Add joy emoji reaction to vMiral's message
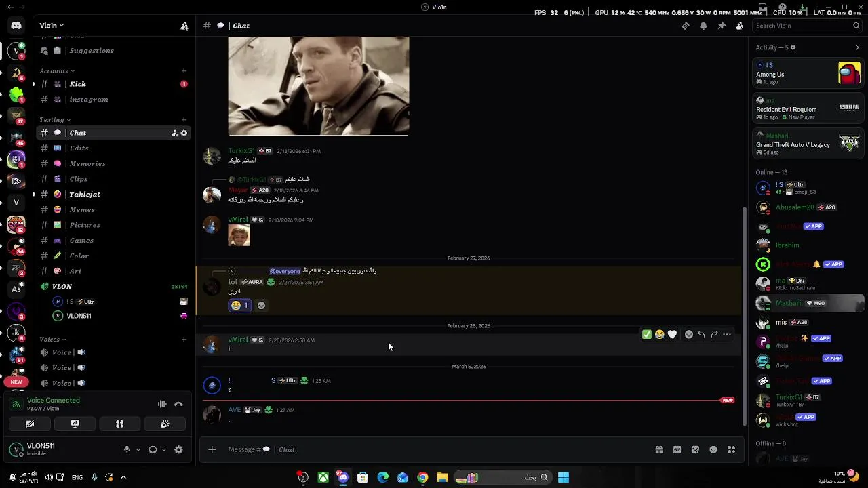Viewport: 868px width, 488px height. [659, 334]
